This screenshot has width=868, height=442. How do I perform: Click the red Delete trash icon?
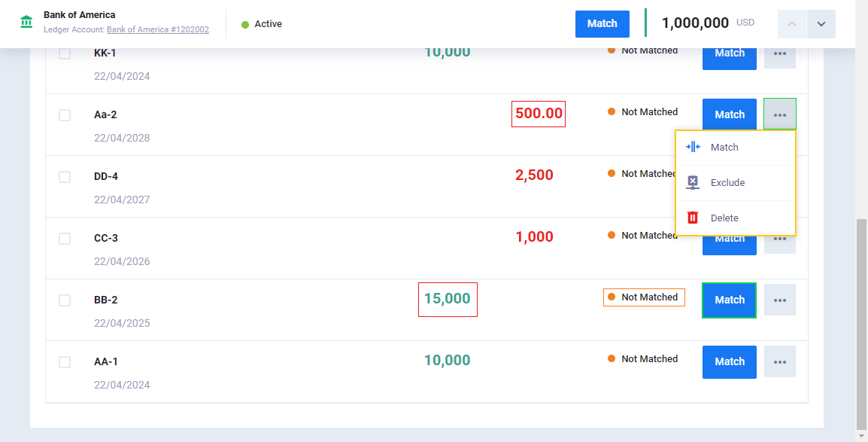click(693, 218)
